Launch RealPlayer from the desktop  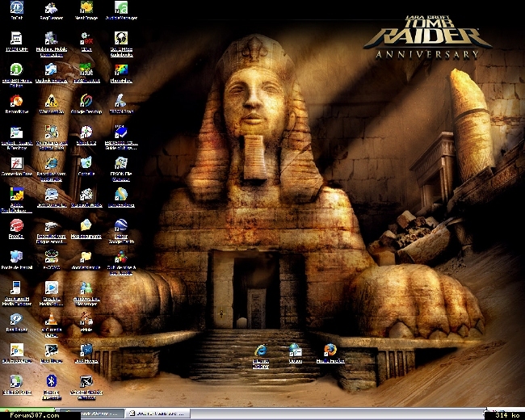(16, 322)
